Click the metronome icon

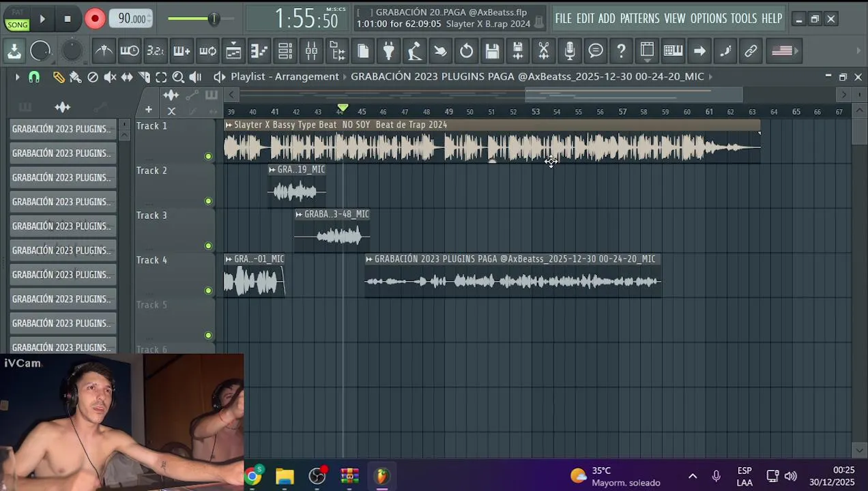[x=104, y=50]
